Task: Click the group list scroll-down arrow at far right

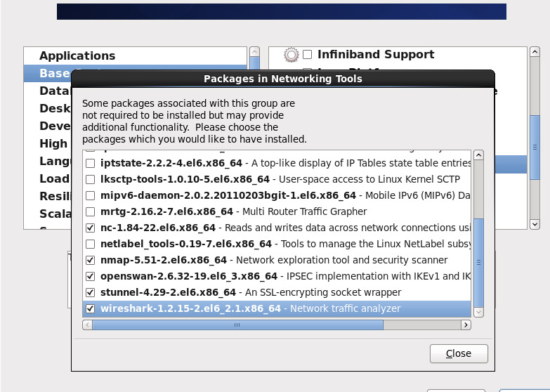Action: click(535, 224)
